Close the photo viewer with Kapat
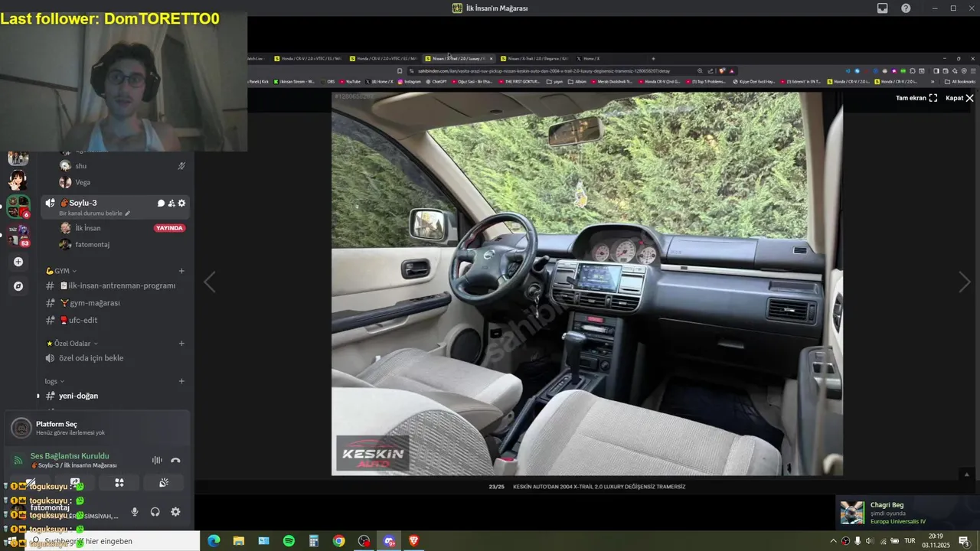The width and height of the screenshot is (980, 551). coord(959,98)
